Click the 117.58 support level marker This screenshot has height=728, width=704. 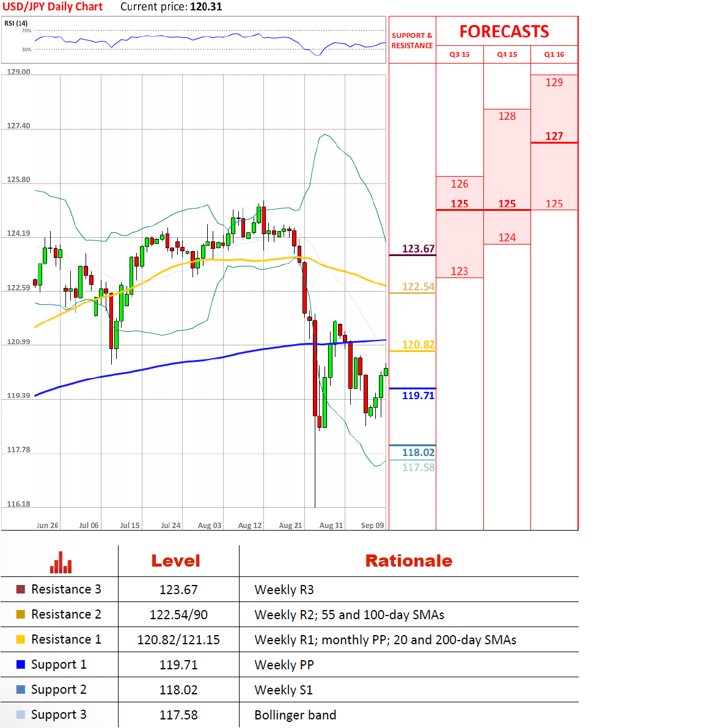(x=418, y=468)
